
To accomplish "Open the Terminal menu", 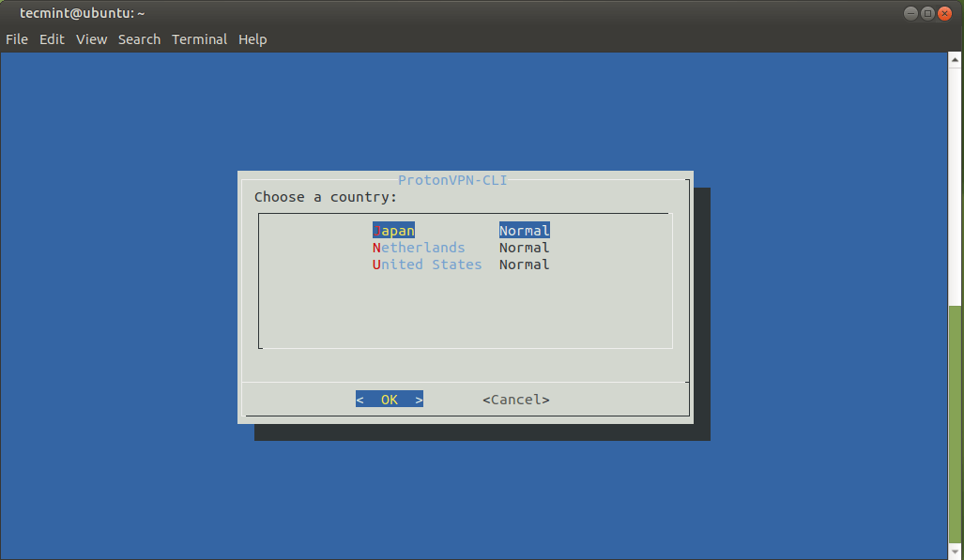I will tap(199, 39).
